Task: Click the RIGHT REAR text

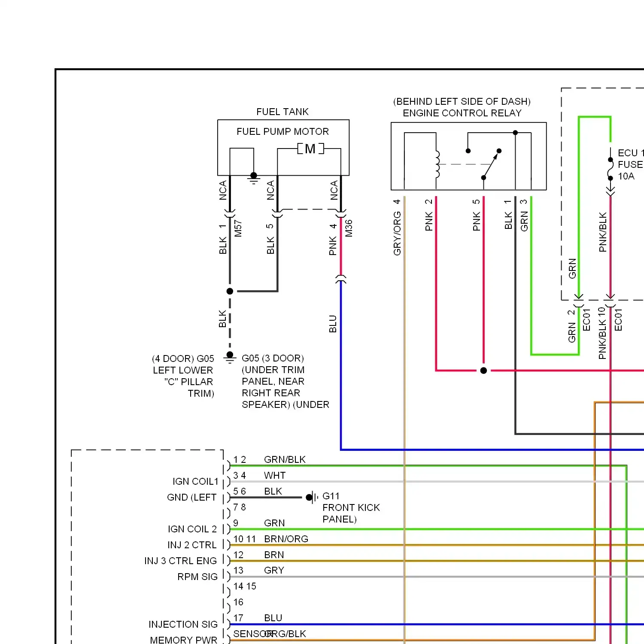Action: (271, 393)
